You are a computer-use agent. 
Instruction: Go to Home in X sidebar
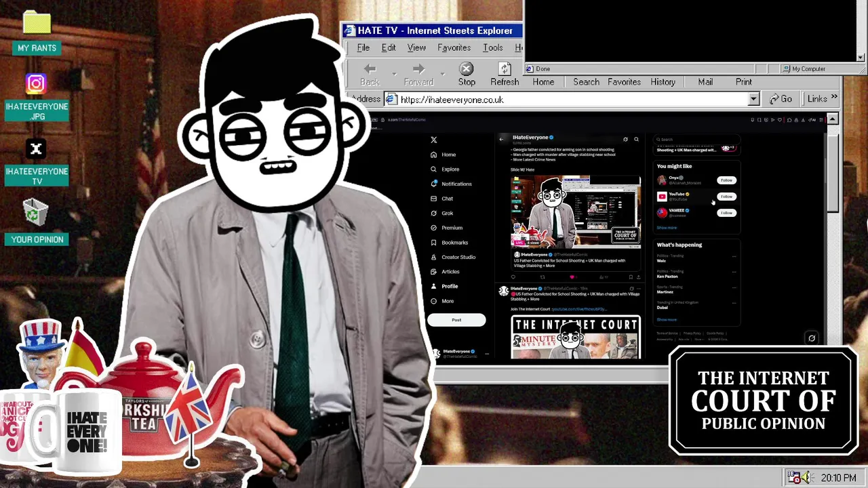443,155
